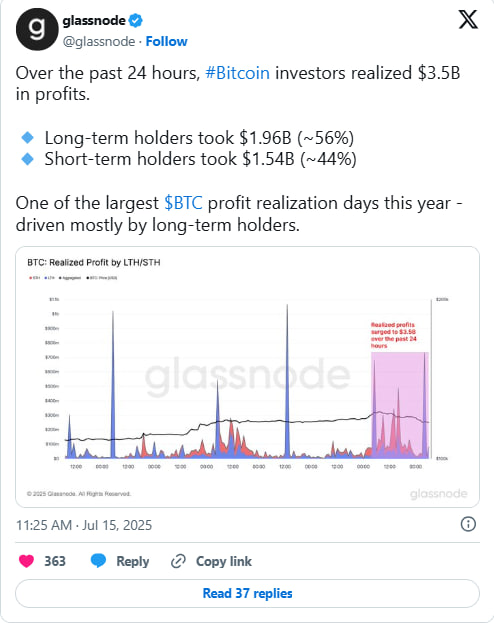Open the #Bitcoin hashtag link
Viewport: 494px width, 623px height.
click(237, 73)
